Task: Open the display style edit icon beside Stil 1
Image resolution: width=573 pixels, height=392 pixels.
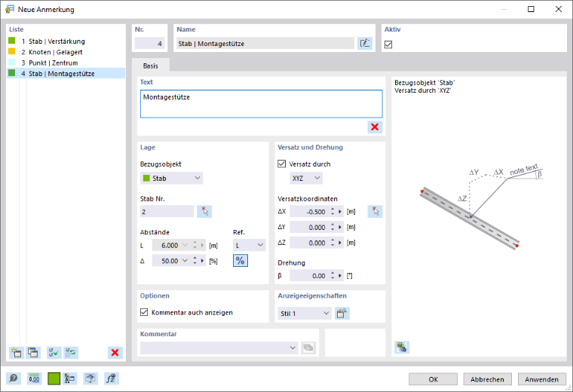Action: coord(342,314)
